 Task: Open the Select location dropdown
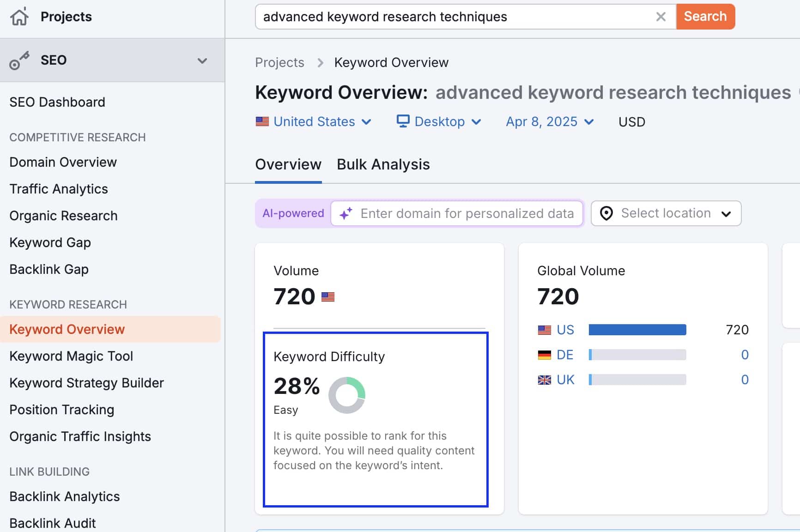(x=666, y=213)
